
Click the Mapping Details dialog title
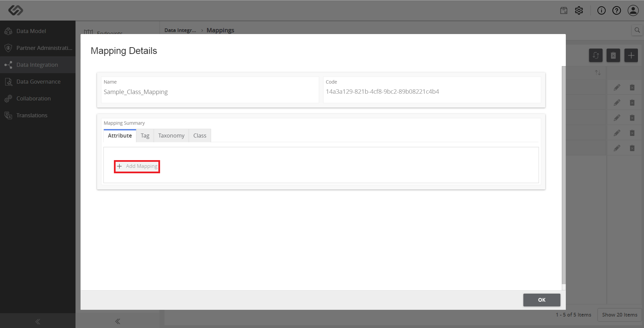(x=124, y=51)
